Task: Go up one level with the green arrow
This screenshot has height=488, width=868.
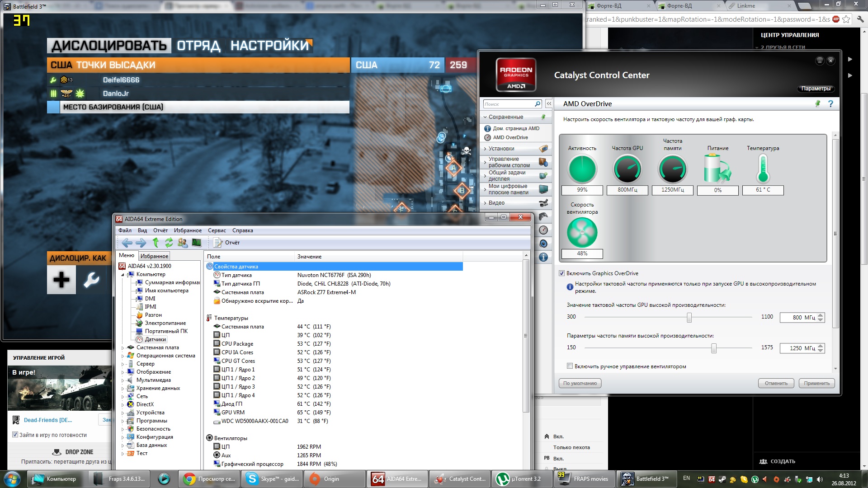Action: tap(156, 243)
